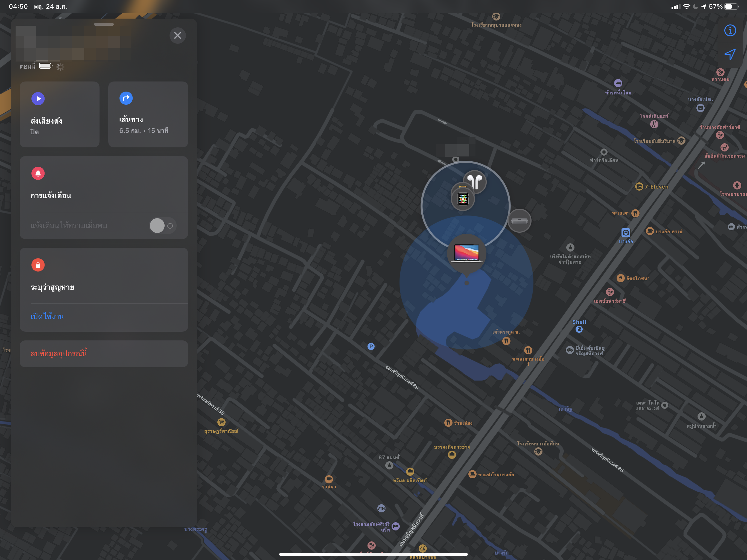Tap the เอพลัสฟาร์มาซี pharmacy pin
This screenshot has height=560, width=747.
click(x=610, y=292)
